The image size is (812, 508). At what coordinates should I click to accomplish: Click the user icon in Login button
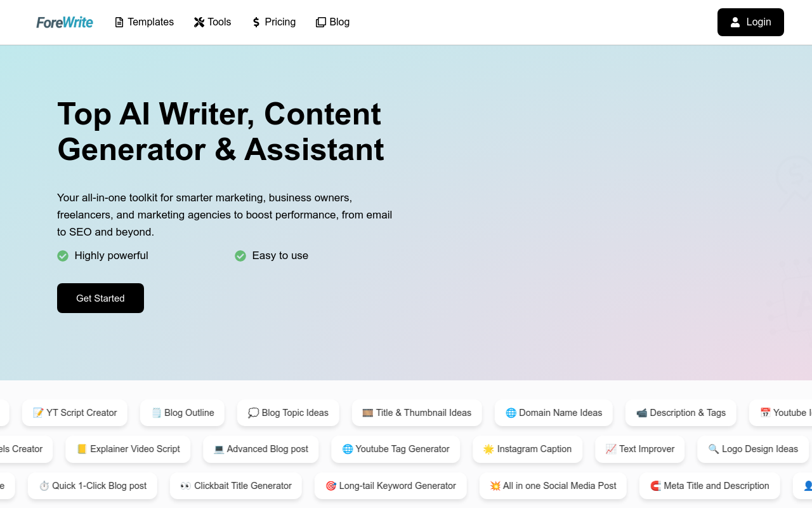pyautogui.click(x=735, y=22)
